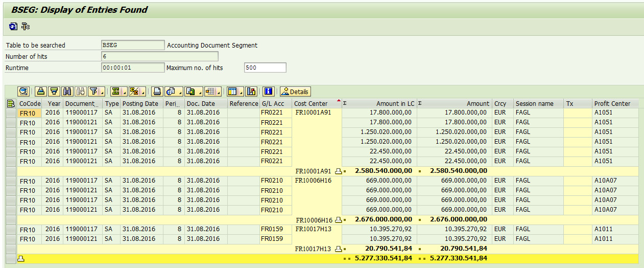Screen dimensions: 644x268
Task: Click the Print icon in toolbar
Action: point(157,92)
